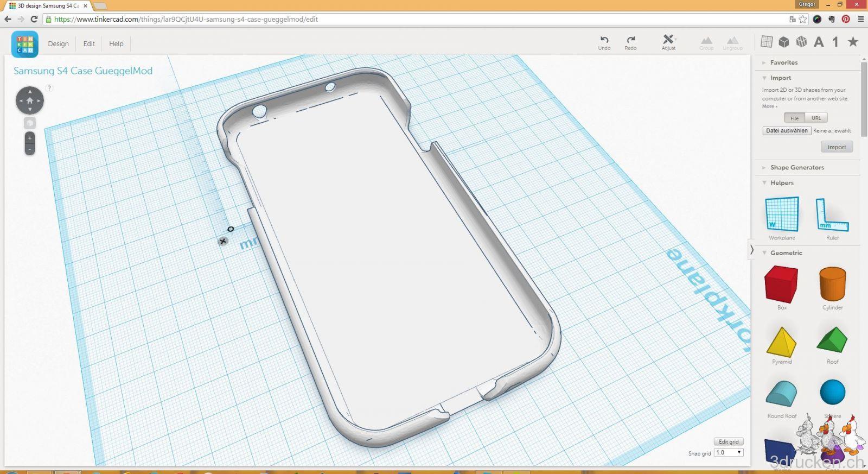868x474 pixels.
Task: Open the Design menu
Action: click(58, 43)
